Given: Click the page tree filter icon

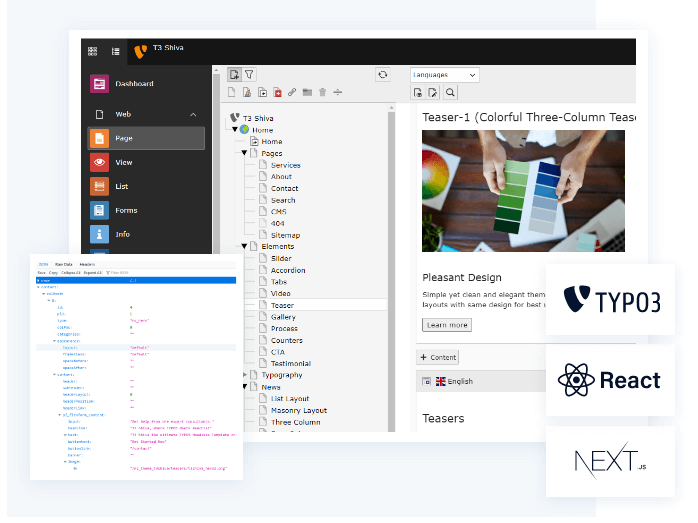Looking at the screenshot, I should tap(249, 74).
